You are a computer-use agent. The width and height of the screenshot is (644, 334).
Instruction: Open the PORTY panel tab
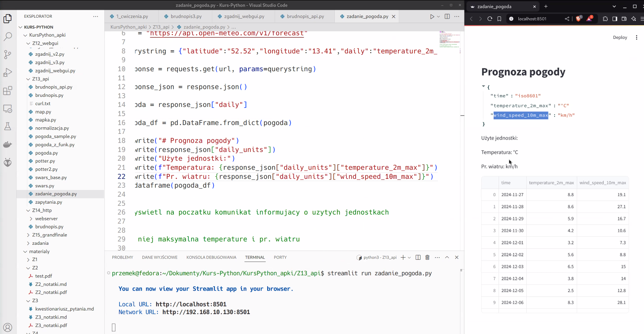click(x=280, y=257)
